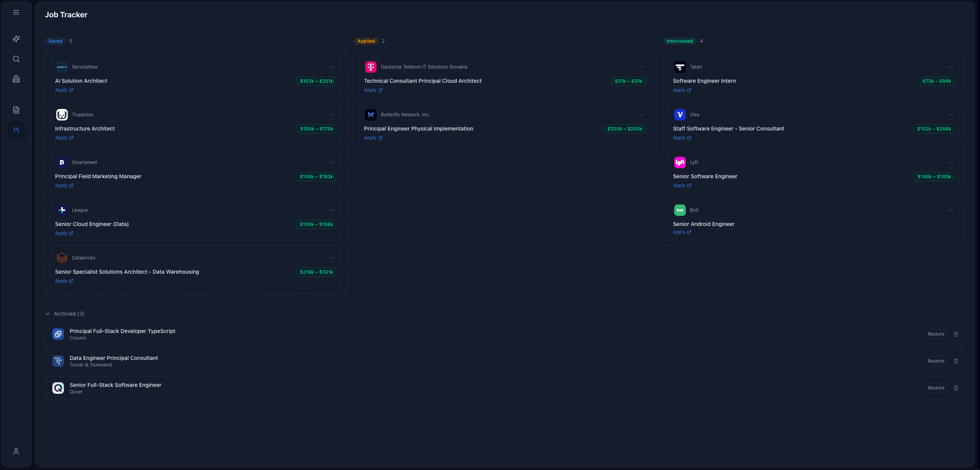Open ellipsis menu on Butterfly Network card
980x470 pixels.
(x=642, y=115)
